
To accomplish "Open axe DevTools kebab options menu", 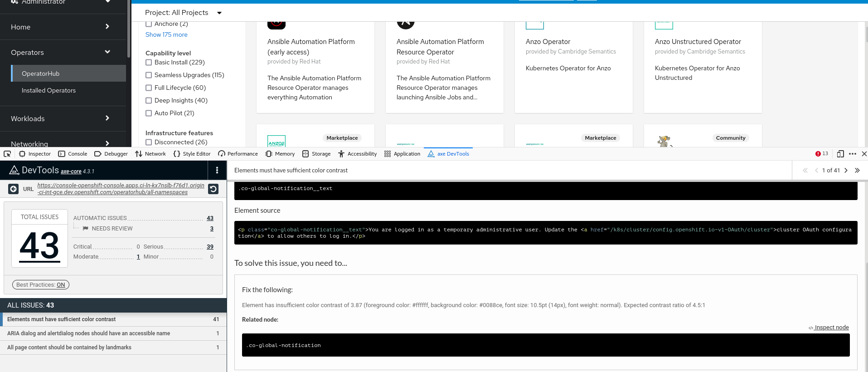I will pos(217,170).
